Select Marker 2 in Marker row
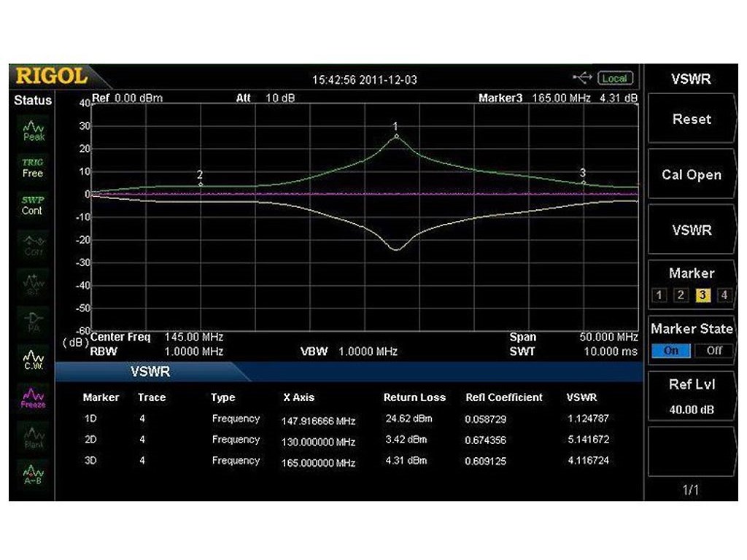The height and width of the screenshot is (560, 747). point(681,295)
